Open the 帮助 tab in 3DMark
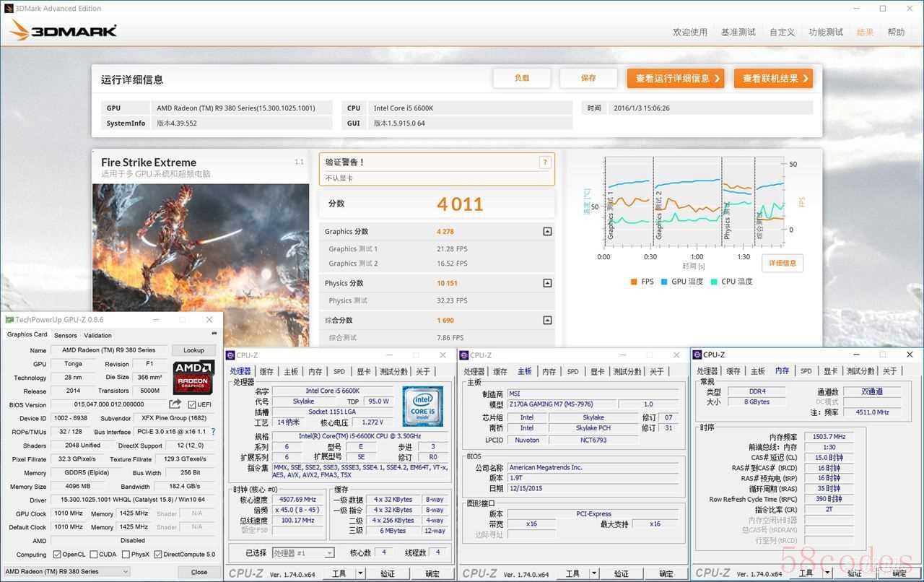 tap(896, 32)
